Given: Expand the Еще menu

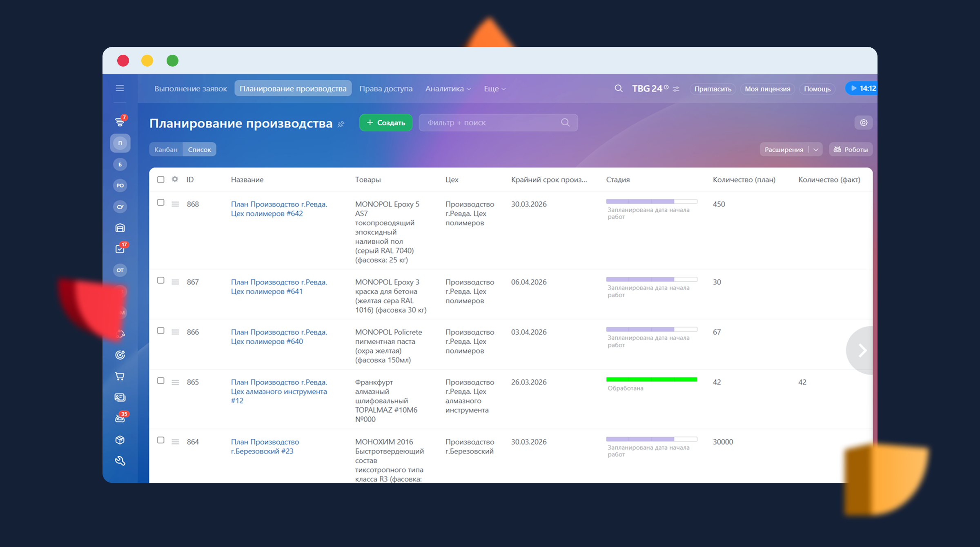Looking at the screenshot, I should click(494, 89).
